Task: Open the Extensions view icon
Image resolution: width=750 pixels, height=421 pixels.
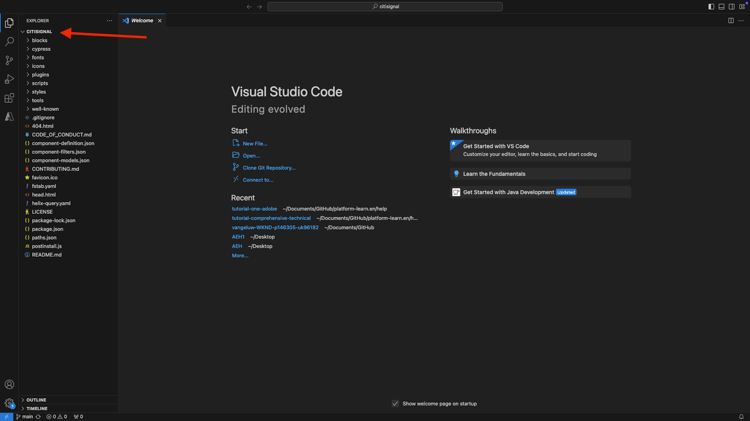Action: pos(9,98)
